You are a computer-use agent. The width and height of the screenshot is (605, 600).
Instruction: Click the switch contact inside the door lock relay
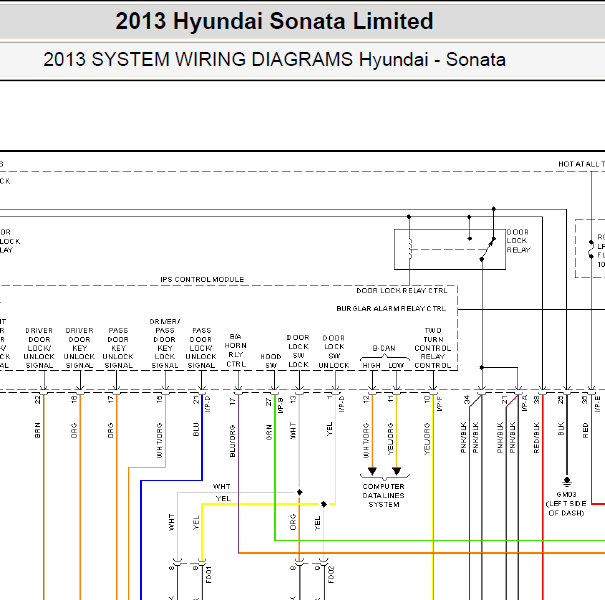pyautogui.click(x=488, y=249)
